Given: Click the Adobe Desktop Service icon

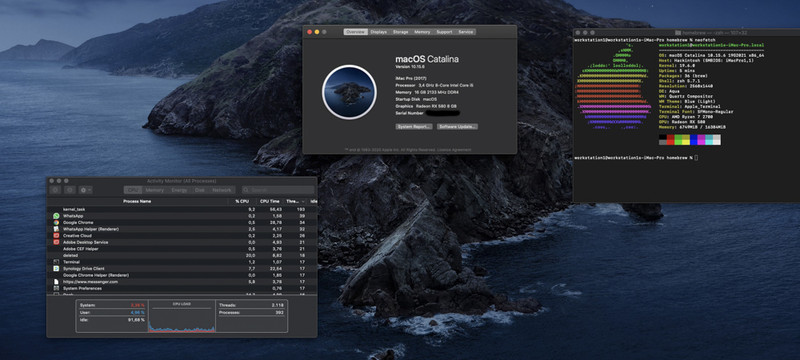Looking at the screenshot, I should point(56,242).
